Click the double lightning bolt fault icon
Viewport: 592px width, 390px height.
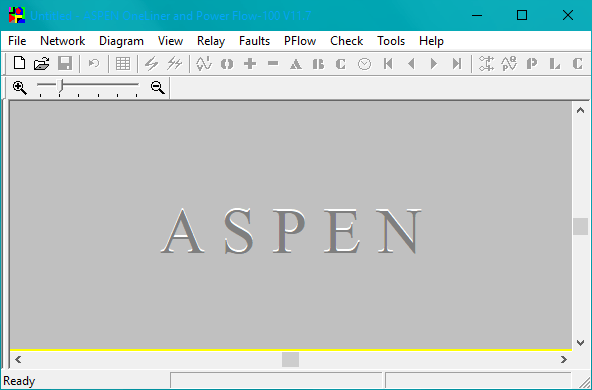175,64
